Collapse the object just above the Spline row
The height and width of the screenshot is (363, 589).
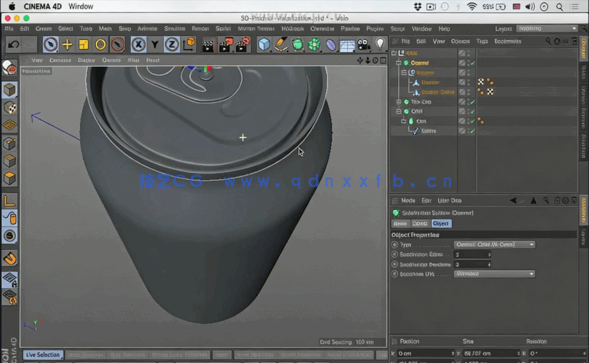pyautogui.click(x=404, y=121)
